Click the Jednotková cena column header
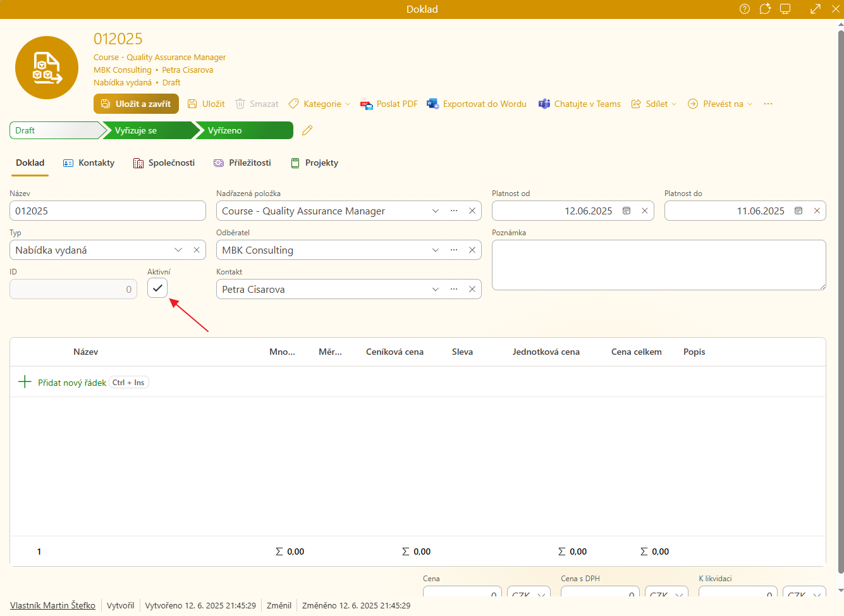 pos(546,352)
